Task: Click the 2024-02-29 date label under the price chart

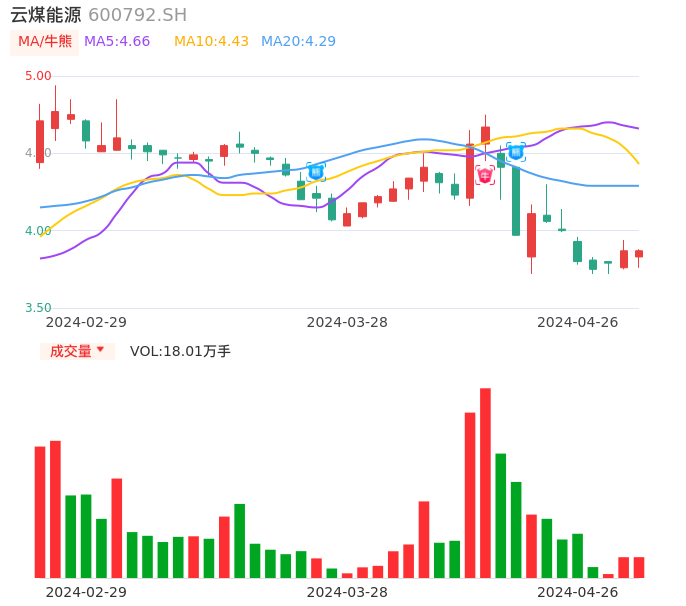Action: [86, 321]
